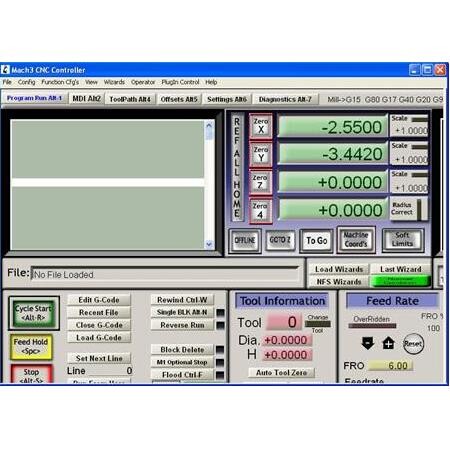The image size is (450, 450).
Task: Toggle the OFFLINE mode button
Action: coord(245,240)
